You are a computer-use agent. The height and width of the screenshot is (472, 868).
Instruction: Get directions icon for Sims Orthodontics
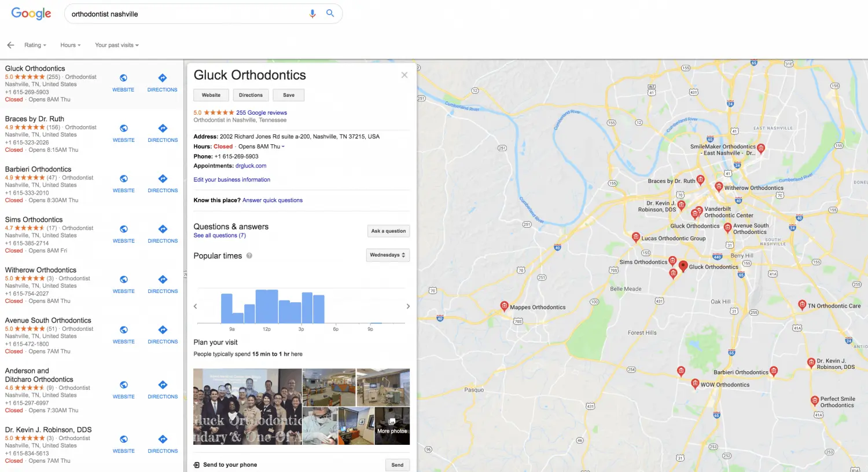(163, 229)
